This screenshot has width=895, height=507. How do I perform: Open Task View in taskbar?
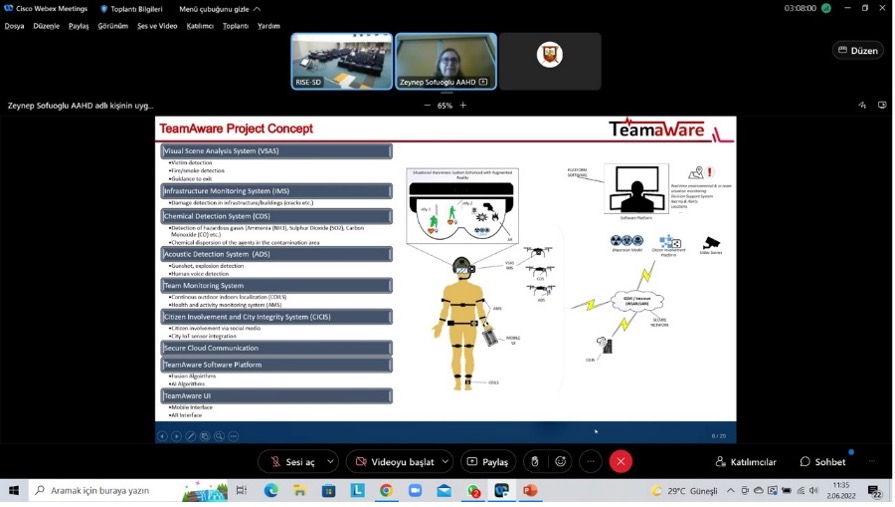point(241,490)
